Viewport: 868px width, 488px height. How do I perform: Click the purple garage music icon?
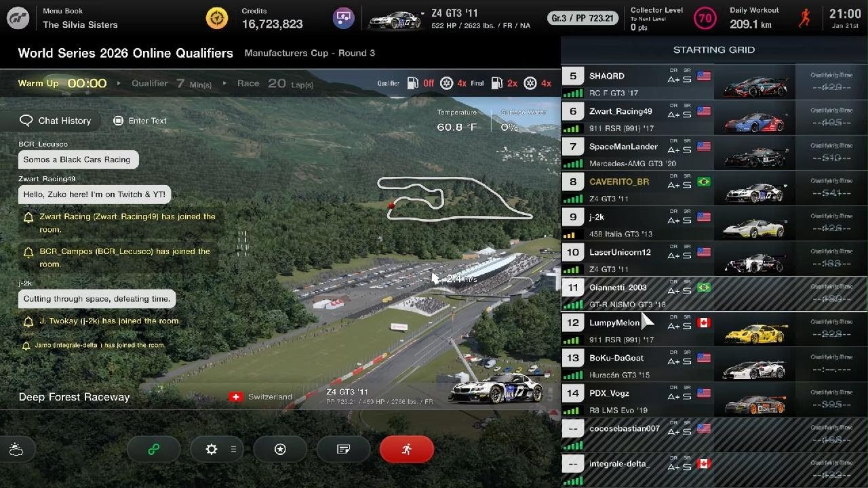(x=344, y=18)
